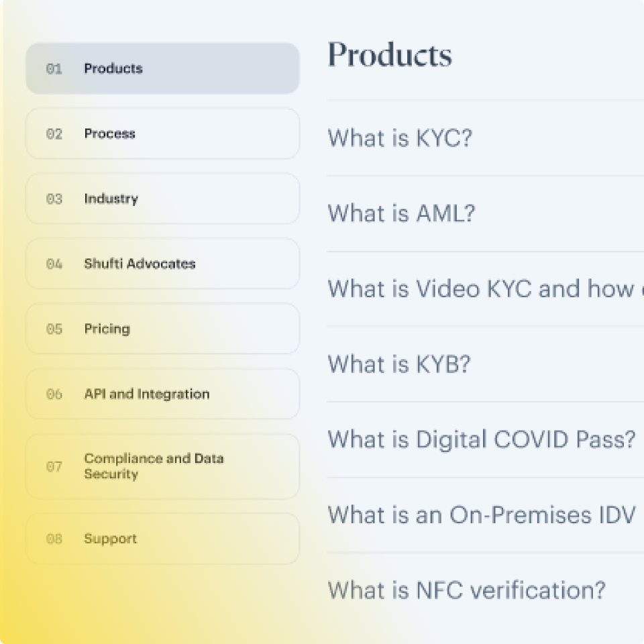Open Compliance and Data Security section
This screenshot has width=644, height=644.
(x=162, y=466)
